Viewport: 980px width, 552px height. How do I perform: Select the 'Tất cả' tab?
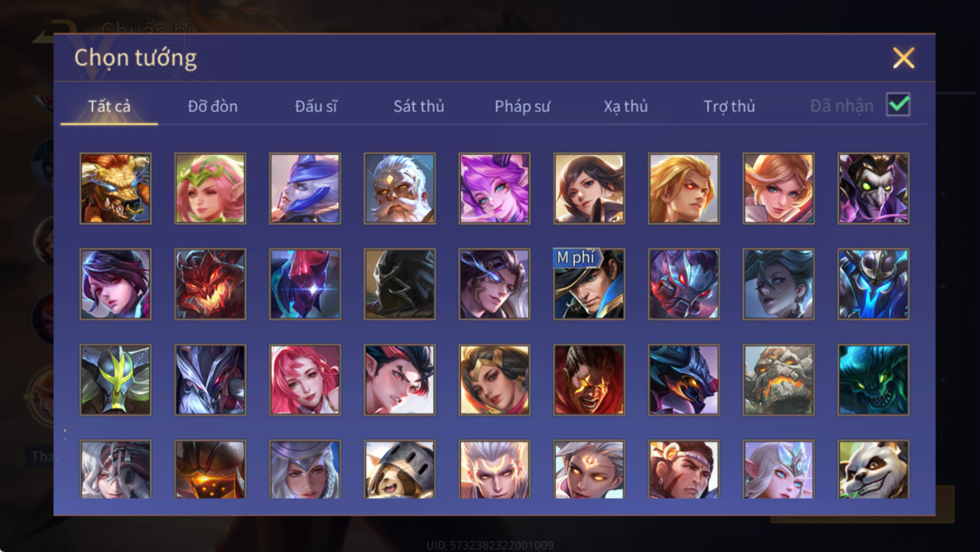[109, 106]
